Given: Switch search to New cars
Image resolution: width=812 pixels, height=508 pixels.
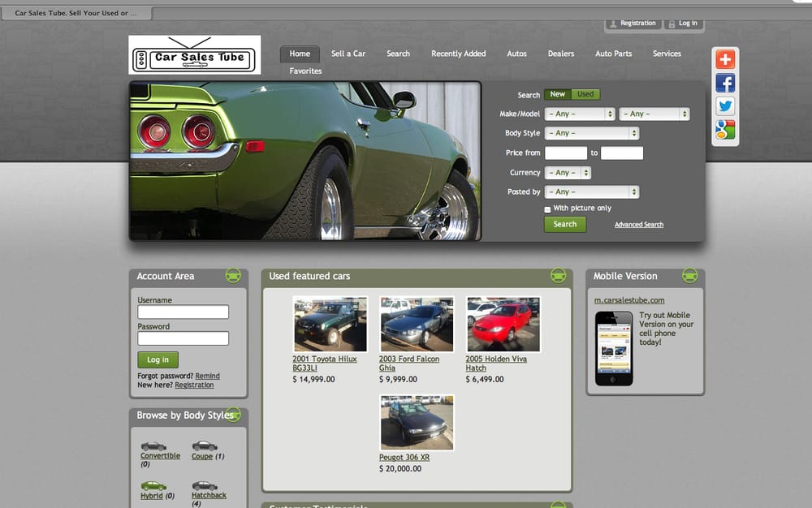Looking at the screenshot, I should pyautogui.click(x=558, y=94).
